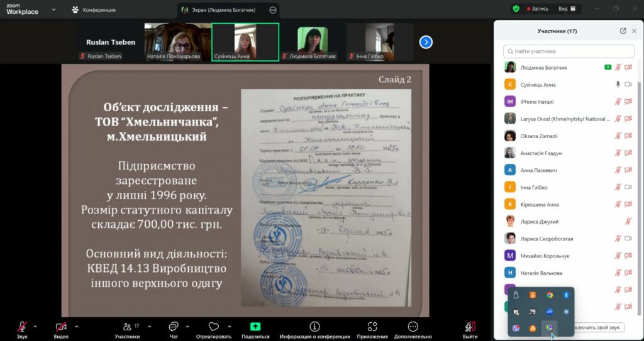The width and height of the screenshot is (644, 341).
Task: Click the Найти участника search field
Action: 569,51
